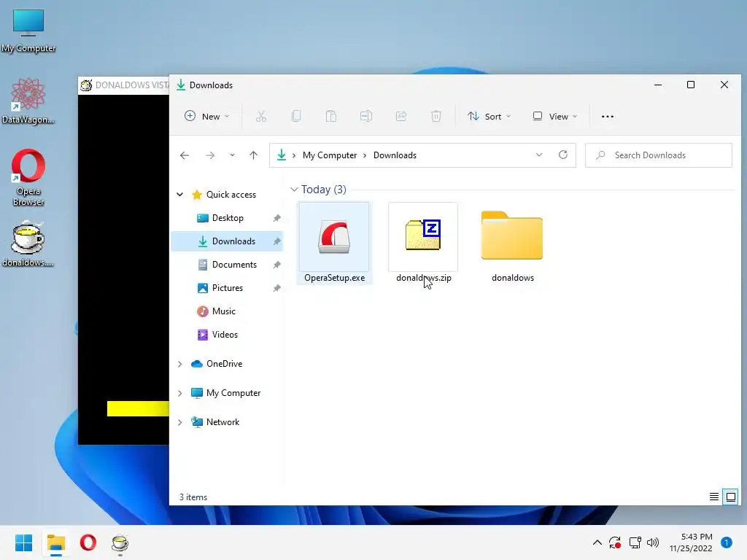The height and width of the screenshot is (560, 747).
Task: Expand the Network tree node
Action: (180, 422)
